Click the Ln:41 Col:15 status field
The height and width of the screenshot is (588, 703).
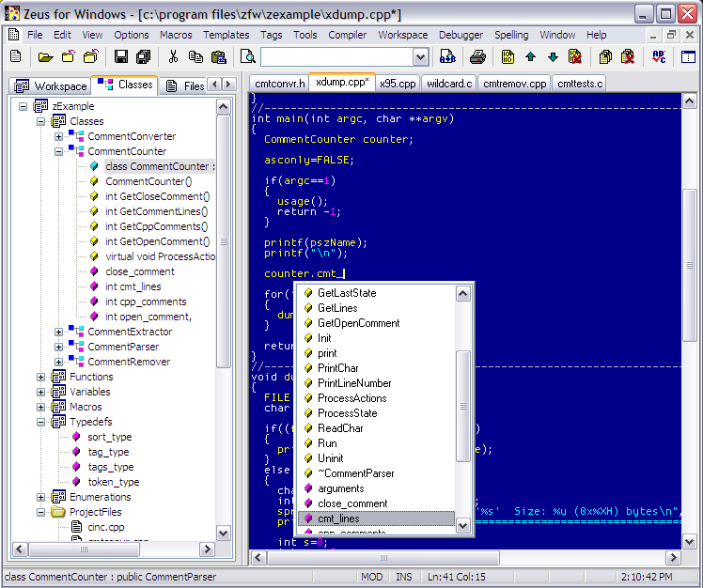pyautogui.click(x=456, y=577)
